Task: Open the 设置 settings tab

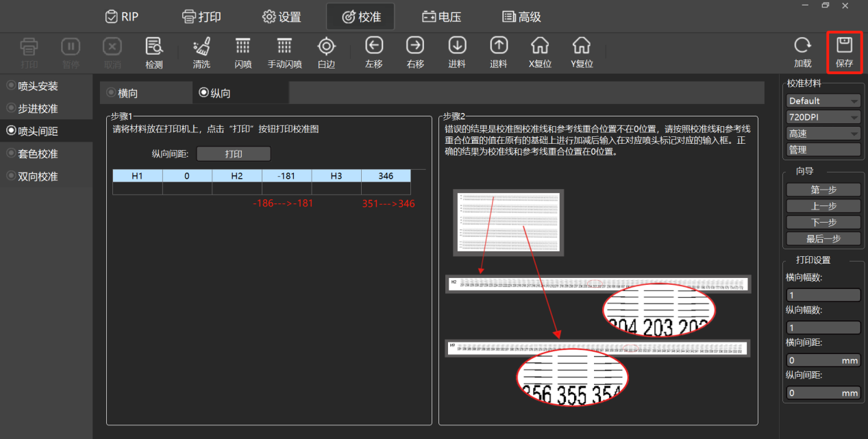Action: click(x=282, y=16)
